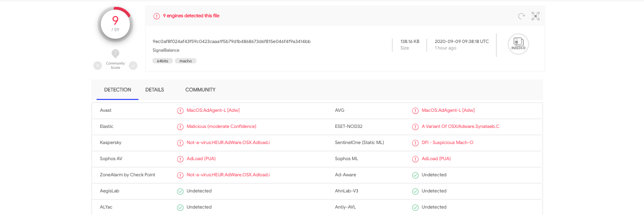Click the Kaspersky engine name
This screenshot has width=644, height=215.
(111, 142)
